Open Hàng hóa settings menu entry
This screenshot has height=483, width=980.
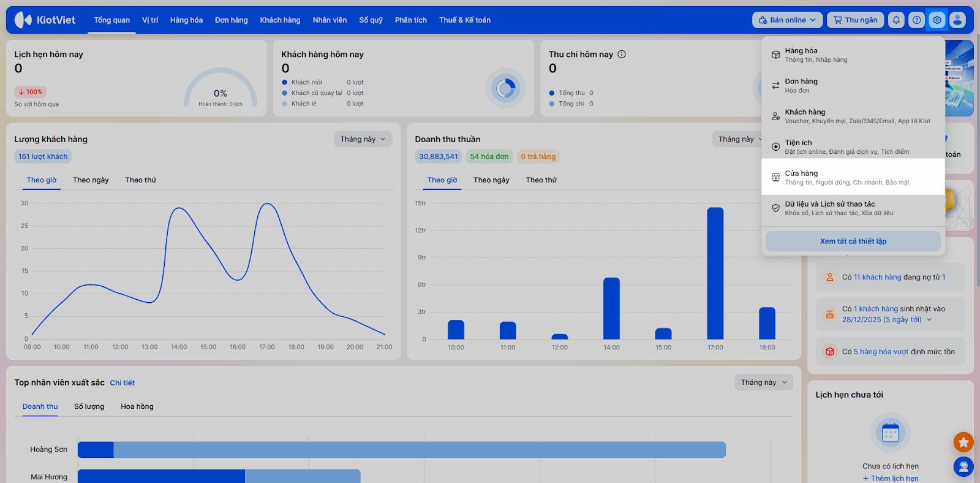[853, 55]
